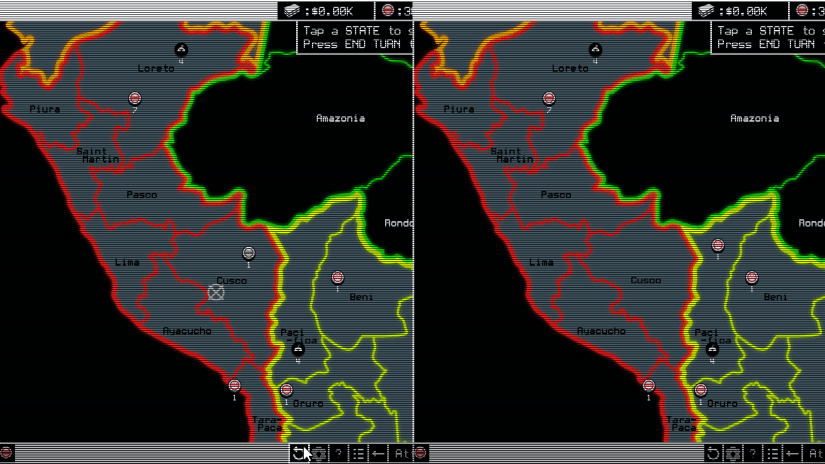825x464 pixels.
Task: Click the flag icon at bottom-left of left panel
Action: [7, 453]
